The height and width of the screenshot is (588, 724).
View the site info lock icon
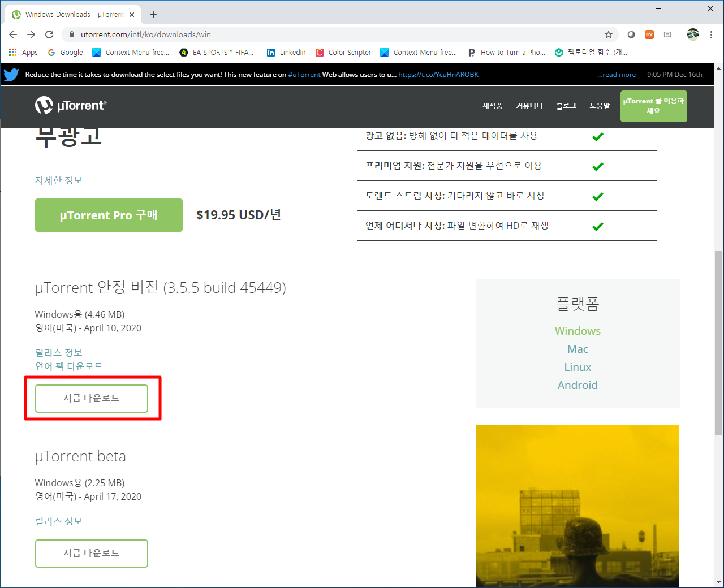tap(72, 34)
